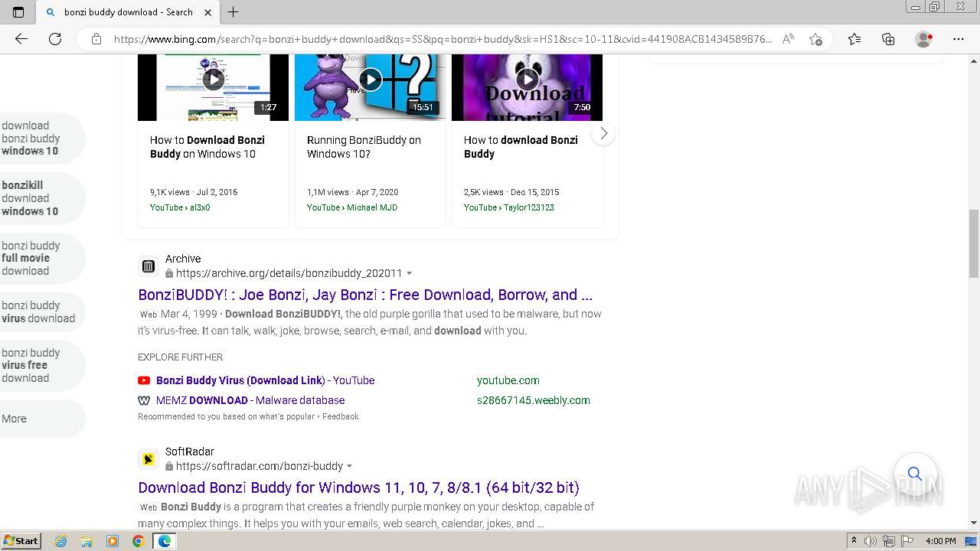The height and width of the screenshot is (551, 980).
Task: Open the Collections icon
Action: [x=888, y=39]
